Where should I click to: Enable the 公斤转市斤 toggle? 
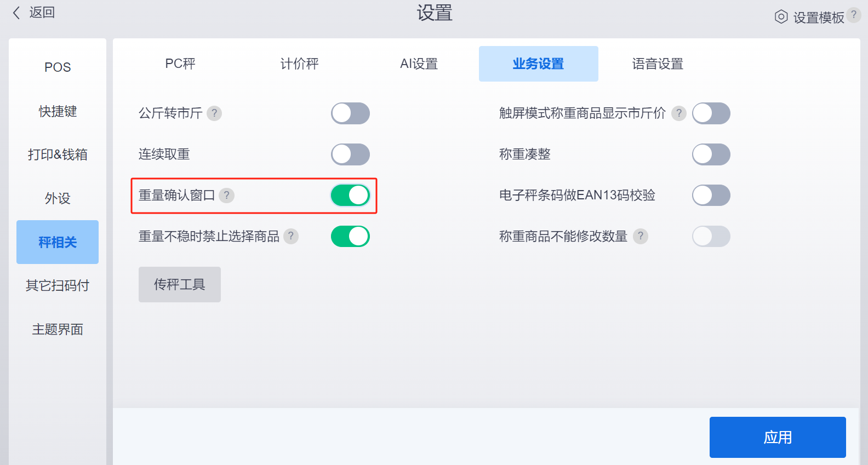pyautogui.click(x=350, y=113)
